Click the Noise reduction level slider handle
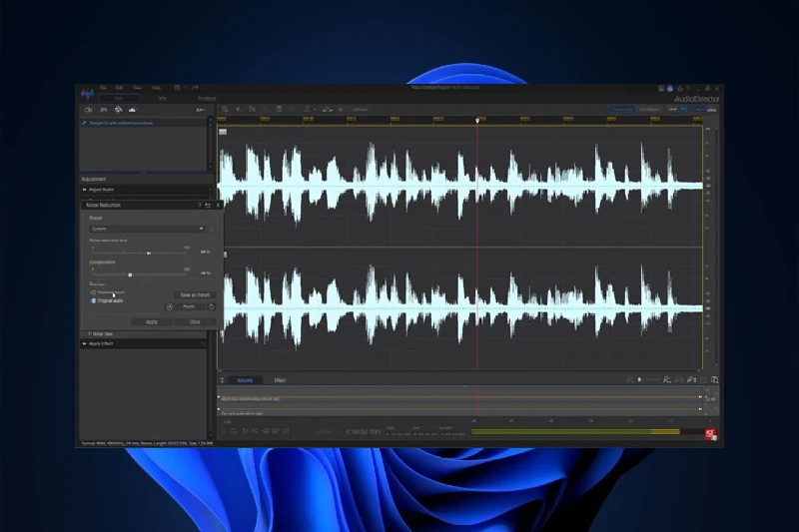Screen dimensions: 799x532 pyautogui.click(x=149, y=254)
